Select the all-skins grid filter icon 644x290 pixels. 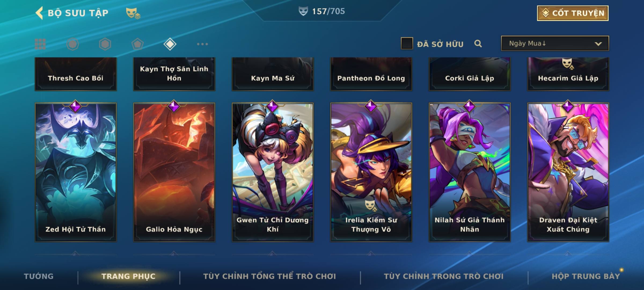(40, 44)
